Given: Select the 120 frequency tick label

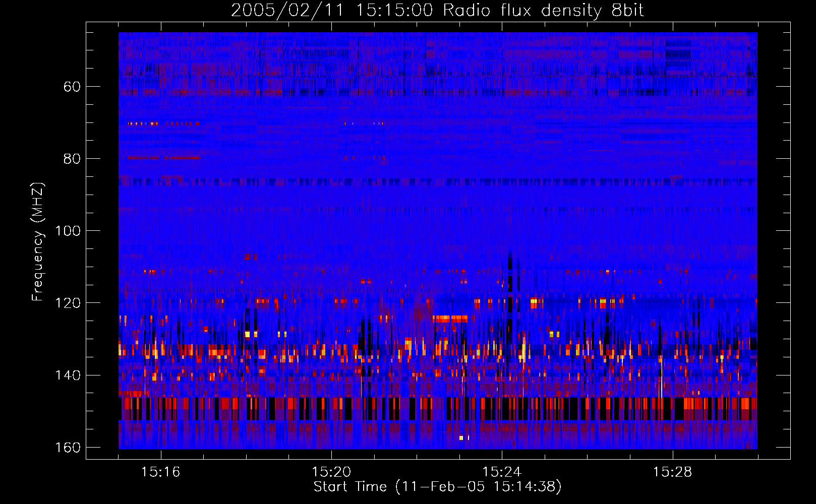Looking at the screenshot, I should point(68,303).
